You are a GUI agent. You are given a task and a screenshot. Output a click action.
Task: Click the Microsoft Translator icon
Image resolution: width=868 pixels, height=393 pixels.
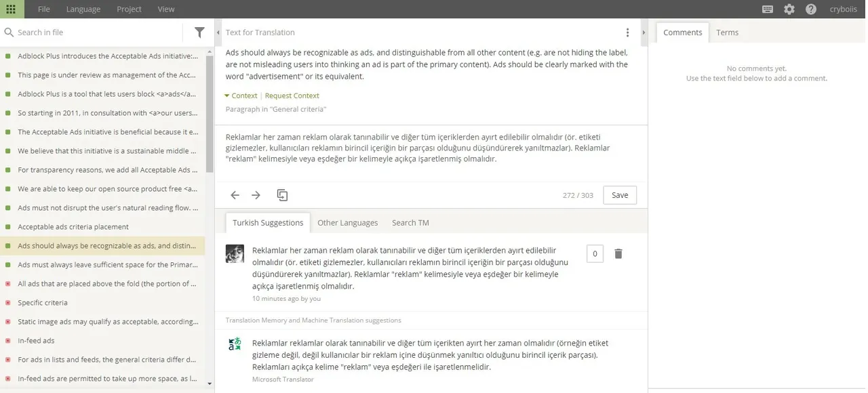(235, 344)
